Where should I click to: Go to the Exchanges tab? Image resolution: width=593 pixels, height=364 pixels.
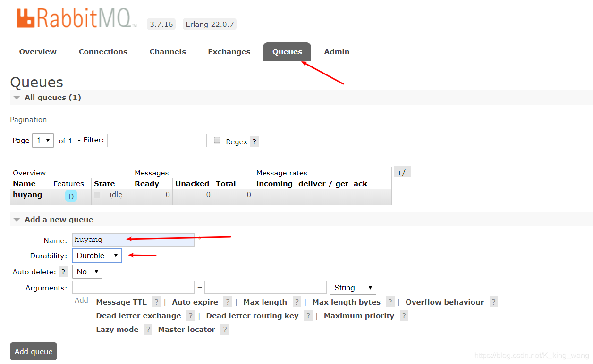pos(229,52)
